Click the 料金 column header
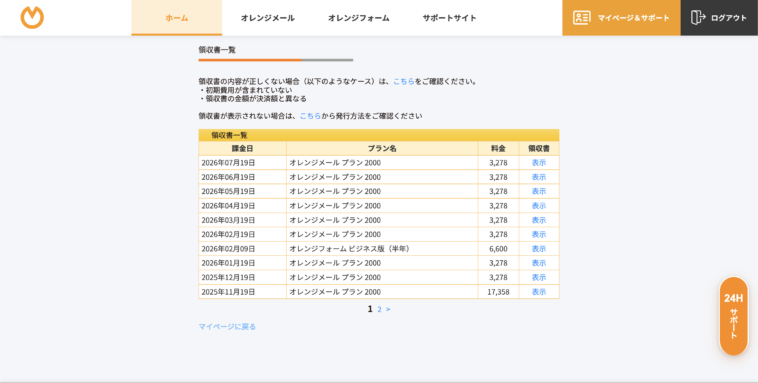Viewport: 758px width, 383px height. (498, 148)
